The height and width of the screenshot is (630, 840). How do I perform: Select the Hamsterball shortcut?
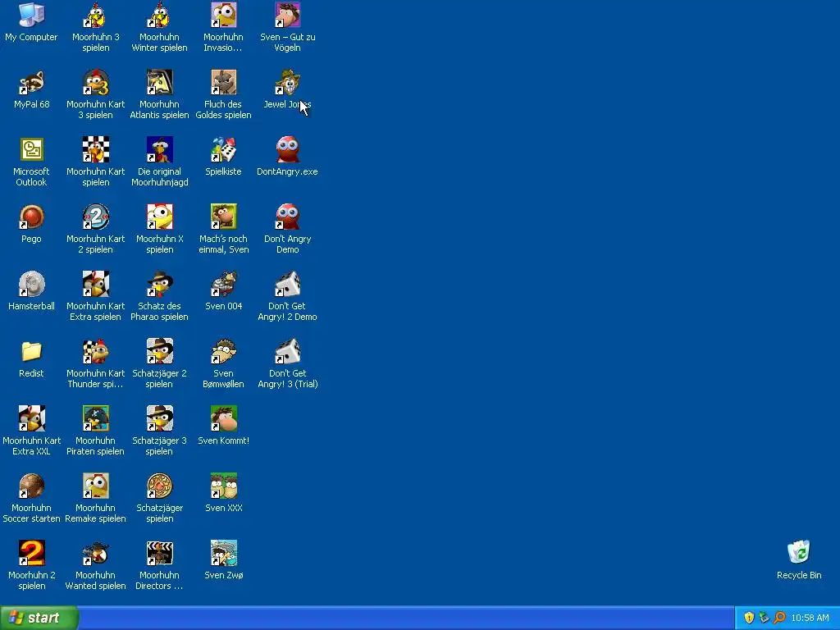(x=32, y=284)
